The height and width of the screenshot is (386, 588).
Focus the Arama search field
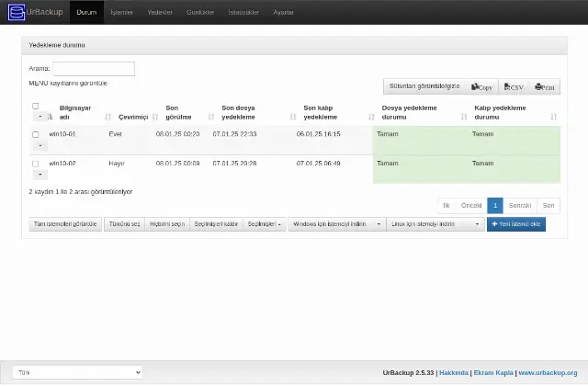pyautogui.click(x=94, y=69)
